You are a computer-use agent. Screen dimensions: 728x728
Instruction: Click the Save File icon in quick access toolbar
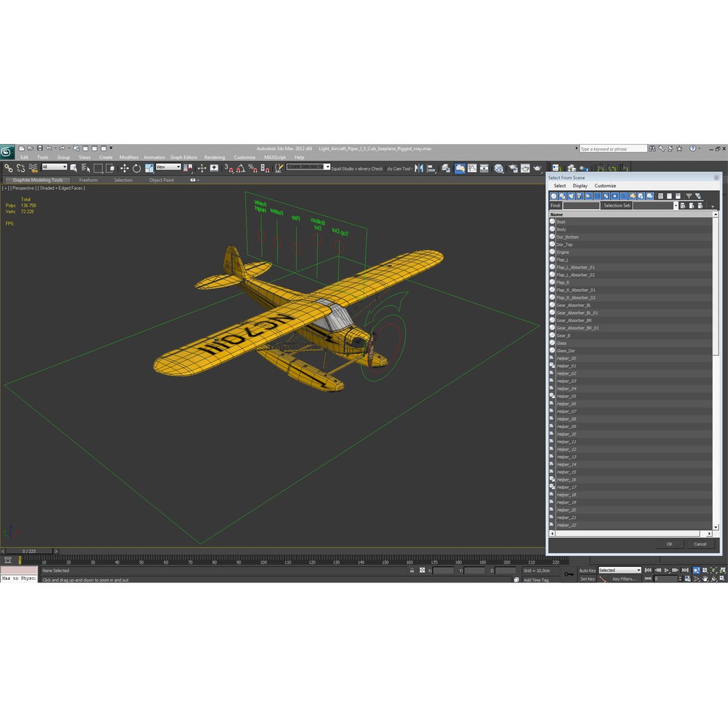(x=40, y=148)
